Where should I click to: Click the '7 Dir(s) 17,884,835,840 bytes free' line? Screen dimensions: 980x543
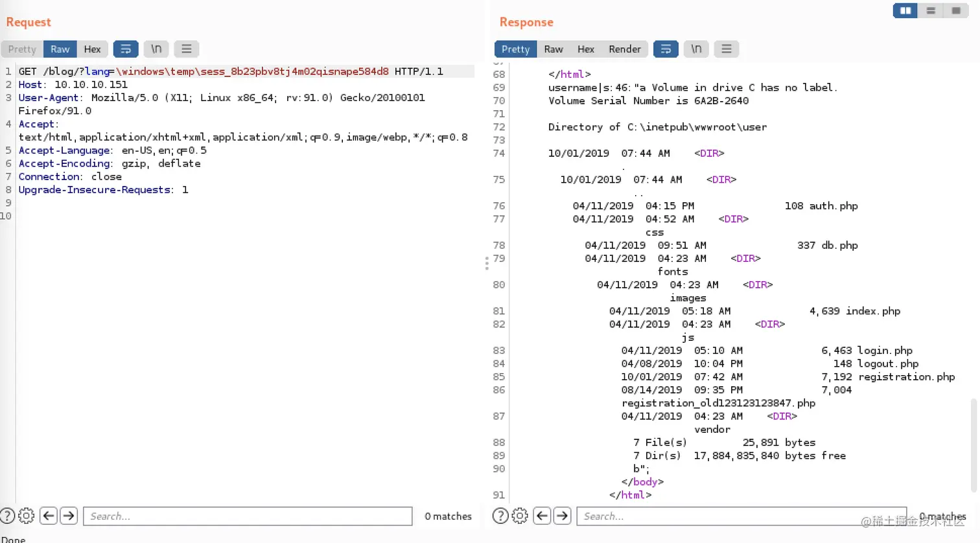(x=740, y=456)
